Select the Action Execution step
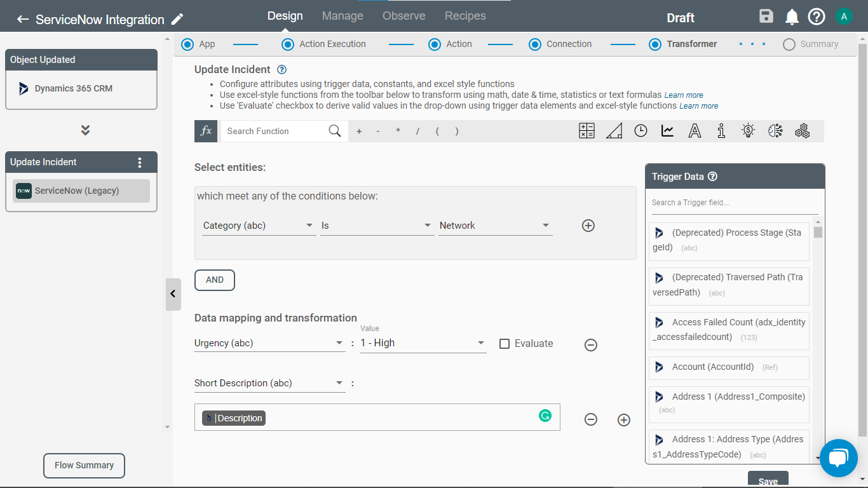This screenshot has height=488, width=868. click(288, 44)
